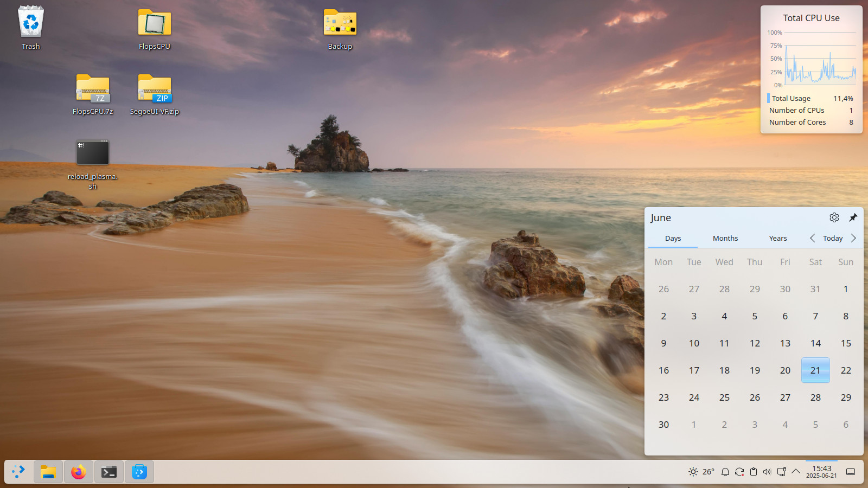Open the file manager from taskbar
The width and height of the screenshot is (868, 488).
point(48,472)
